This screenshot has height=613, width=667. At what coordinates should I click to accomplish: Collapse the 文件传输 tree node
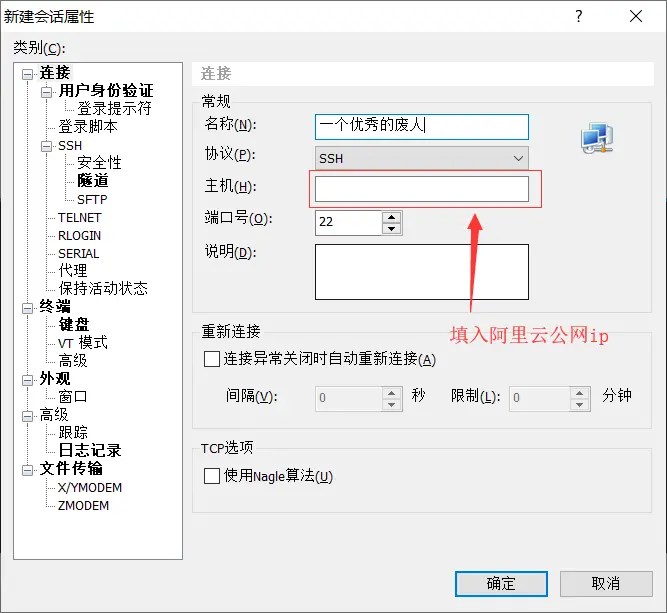(x=27, y=470)
